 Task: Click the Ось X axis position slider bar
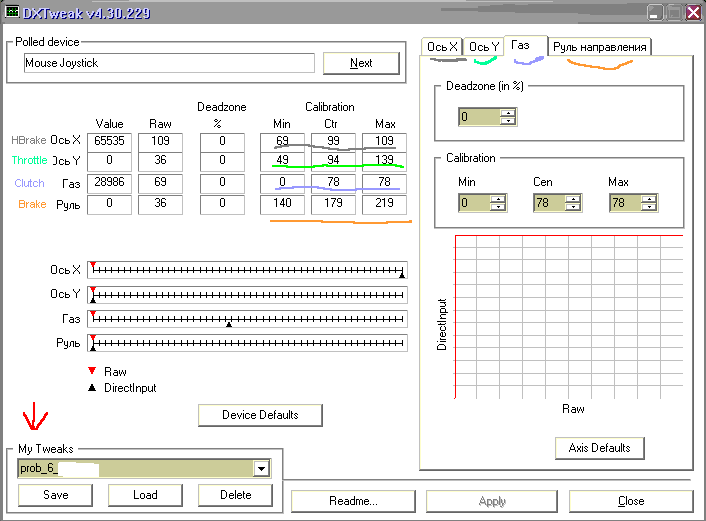tap(248, 270)
